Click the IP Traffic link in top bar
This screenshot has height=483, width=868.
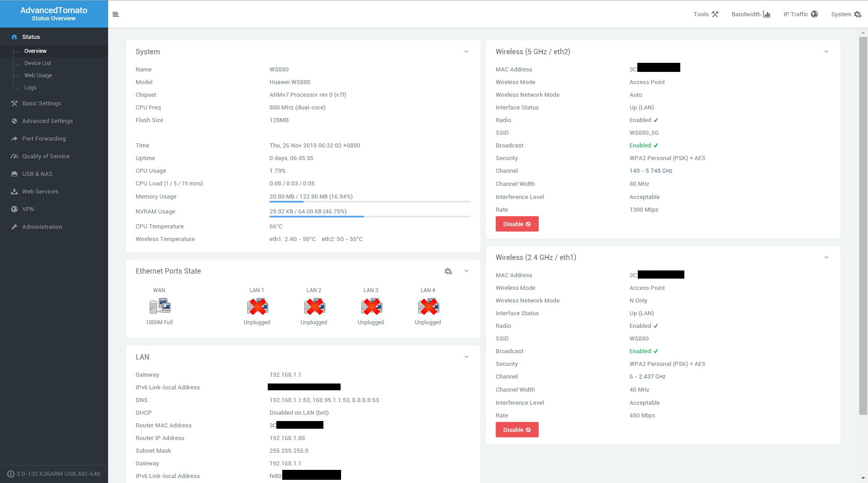[801, 14]
